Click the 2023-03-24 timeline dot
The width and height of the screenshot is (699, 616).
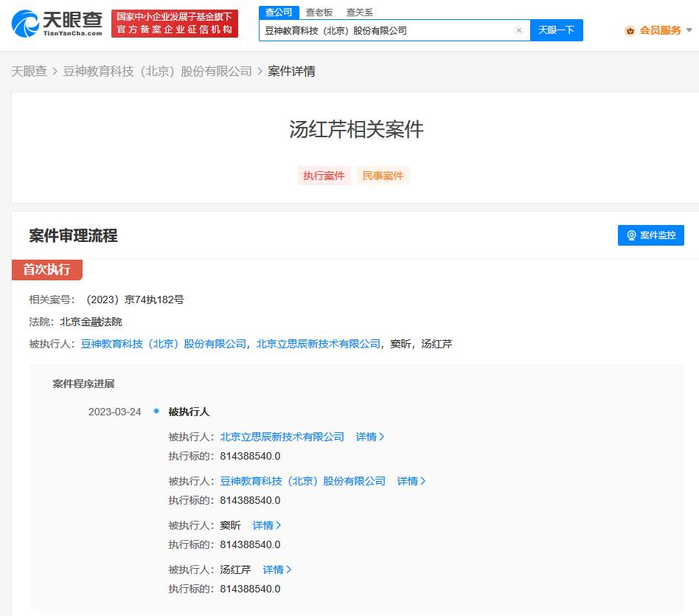[156, 411]
